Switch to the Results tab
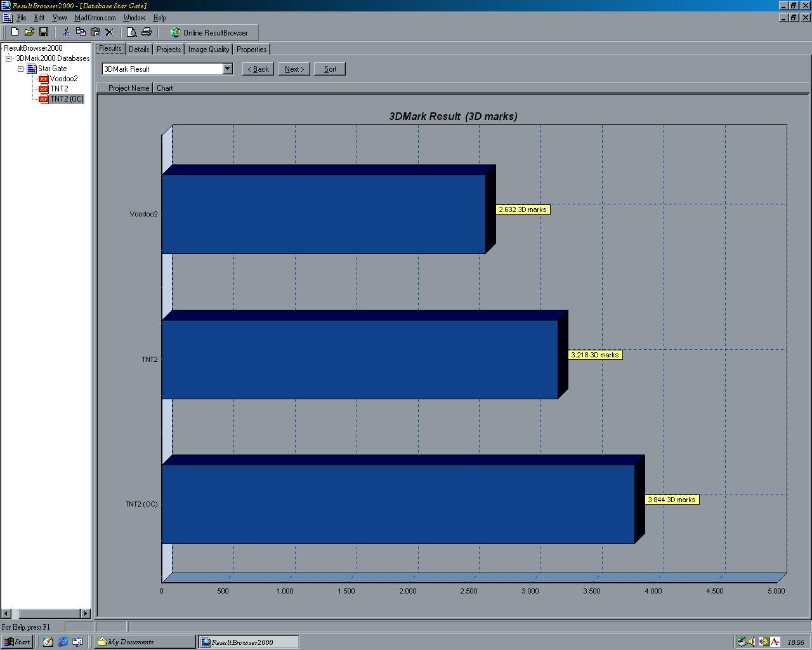 tap(110, 48)
